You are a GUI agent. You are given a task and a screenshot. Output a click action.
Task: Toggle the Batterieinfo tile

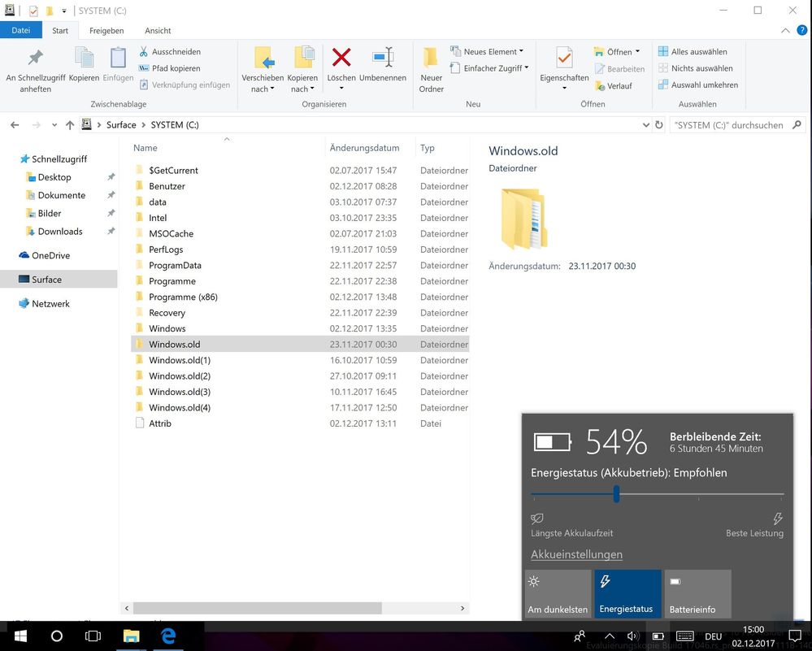(x=697, y=594)
